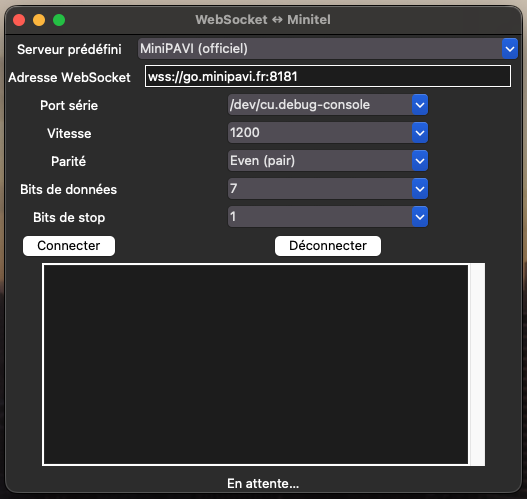
Task: Minimize the window with the yellow button
Action: [x=39, y=20]
